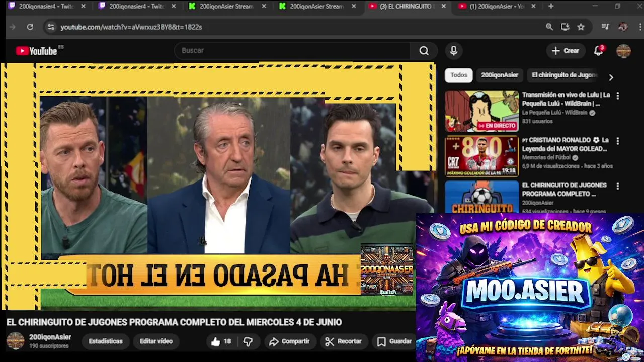The image size is (644, 362).
Task: Click the Compartir button
Action: click(289, 341)
